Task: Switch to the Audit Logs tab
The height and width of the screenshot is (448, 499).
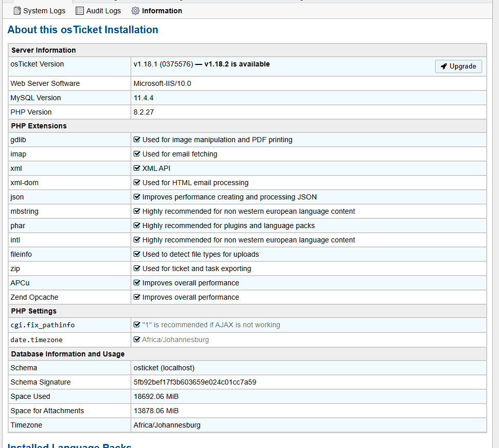Action: [x=103, y=11]
